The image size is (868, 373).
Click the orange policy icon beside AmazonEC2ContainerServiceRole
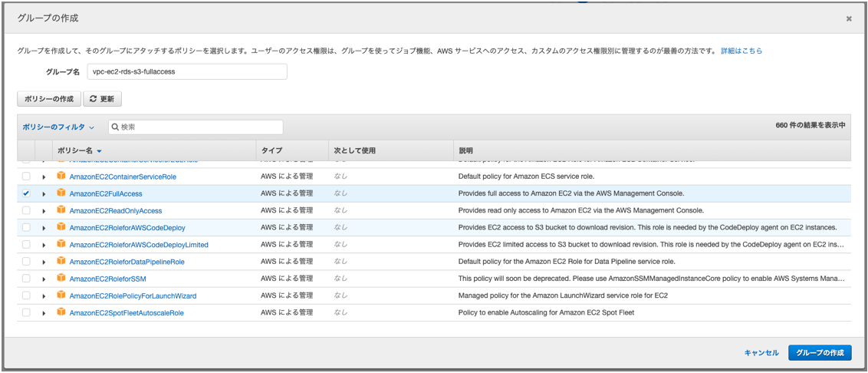tap(61, 177)
